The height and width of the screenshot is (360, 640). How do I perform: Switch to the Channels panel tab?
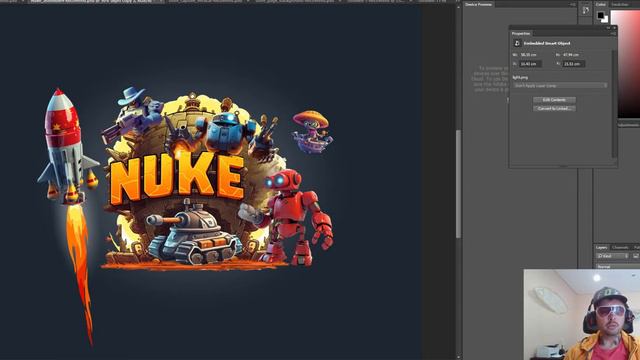620,247
